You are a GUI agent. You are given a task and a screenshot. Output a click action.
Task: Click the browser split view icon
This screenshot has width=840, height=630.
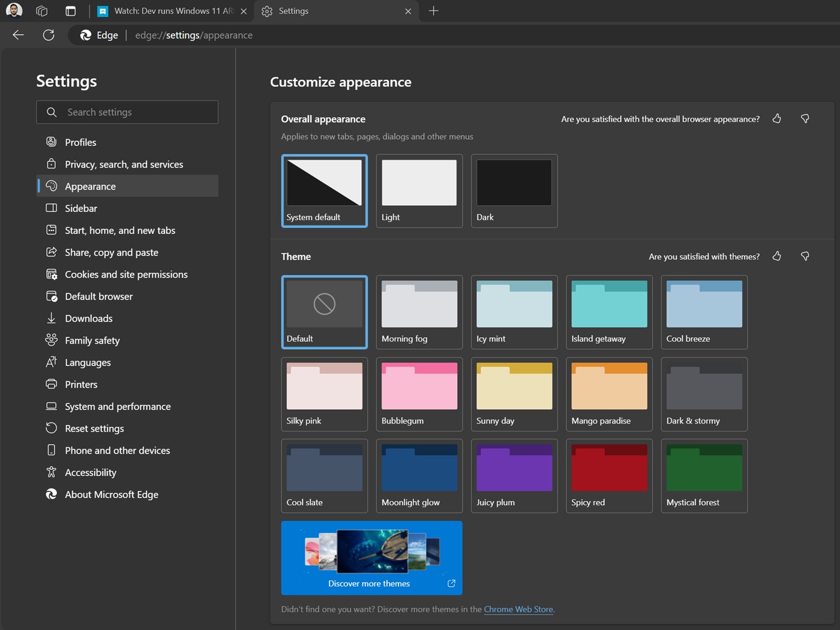point(70,11)
